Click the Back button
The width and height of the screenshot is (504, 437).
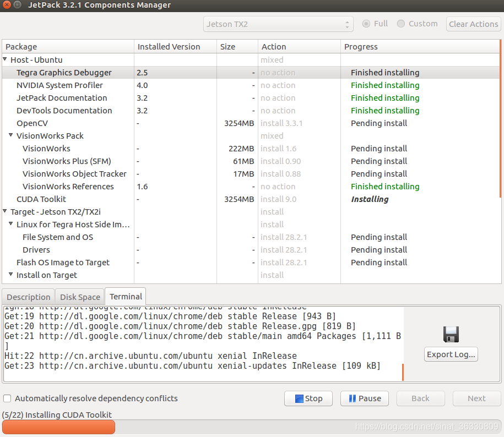click(x=420, y=398)
